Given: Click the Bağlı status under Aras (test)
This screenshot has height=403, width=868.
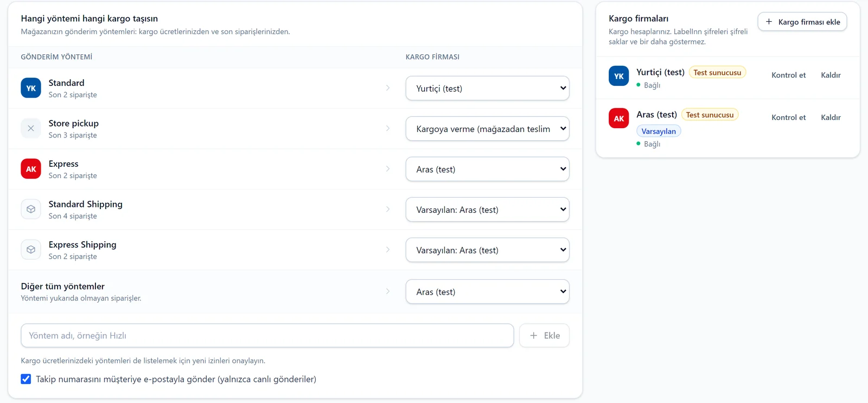Looking at the screenshot, I should pos(648,144).
